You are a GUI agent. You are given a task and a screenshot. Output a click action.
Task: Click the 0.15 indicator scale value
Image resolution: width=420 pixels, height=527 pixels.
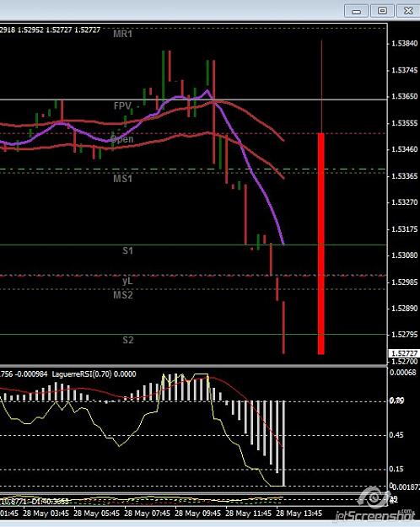[x=396, y=469]
